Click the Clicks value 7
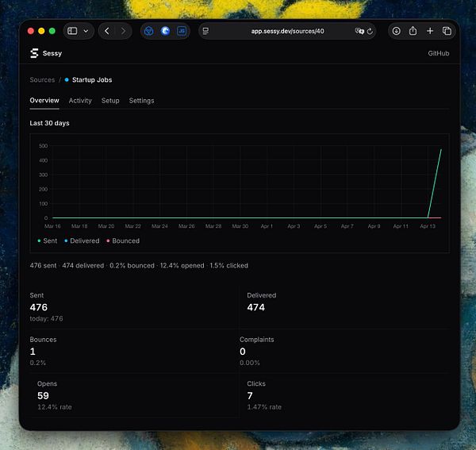 (250, 396)
